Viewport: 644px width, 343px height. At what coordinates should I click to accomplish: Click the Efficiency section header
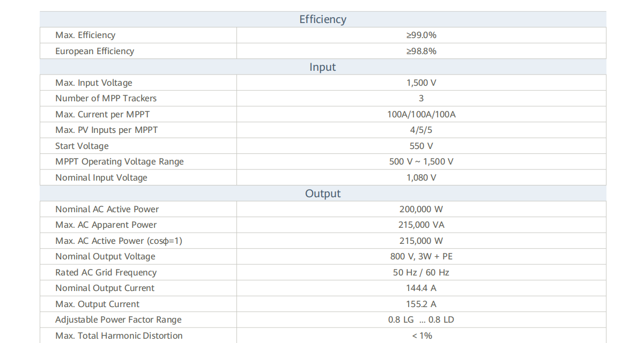coord(323,19)
